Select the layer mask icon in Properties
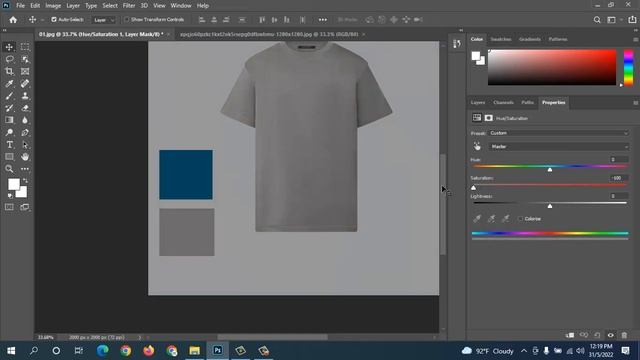The width and height of the screenshot is (640, 360). (489, 118)
